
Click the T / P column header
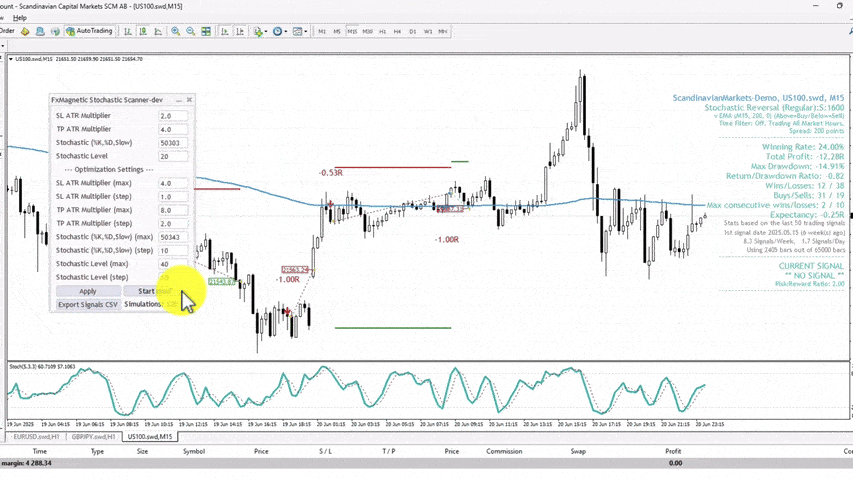coord(388,451)
